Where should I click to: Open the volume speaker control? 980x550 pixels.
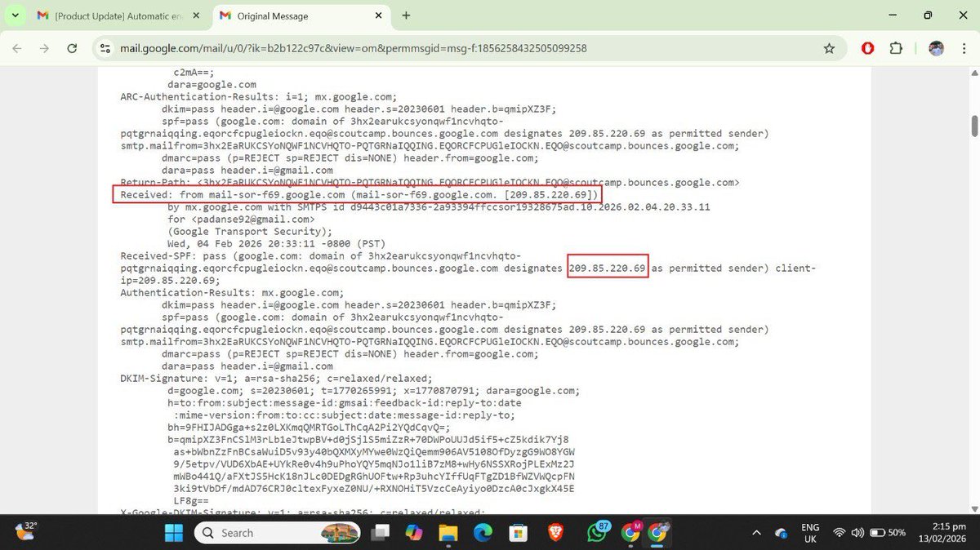click(857, 533)
